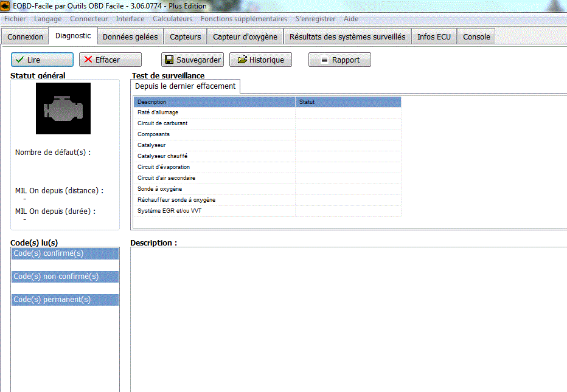This screenshot has height=392, width=567.
Task: Switch to the Données gelées tab
Action: (x=130, y=36)
